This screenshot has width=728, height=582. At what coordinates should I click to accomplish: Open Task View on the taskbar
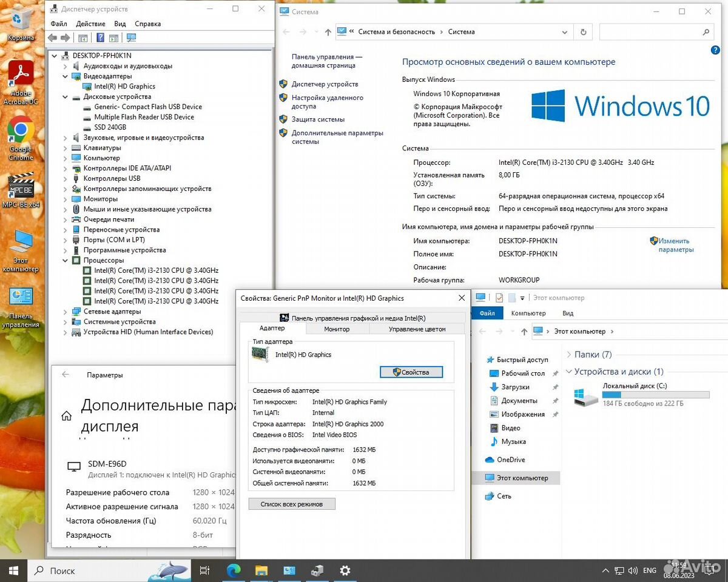[x=204, y=570]
